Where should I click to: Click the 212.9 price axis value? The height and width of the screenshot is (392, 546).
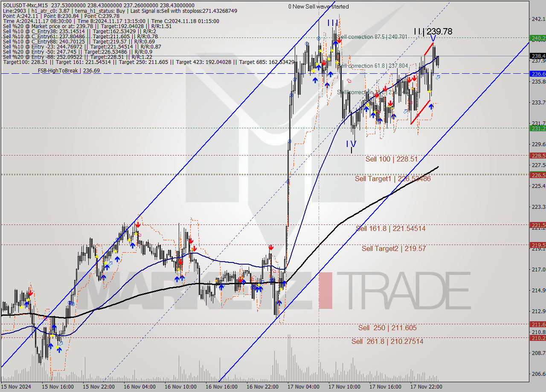(x=538, y=311)
